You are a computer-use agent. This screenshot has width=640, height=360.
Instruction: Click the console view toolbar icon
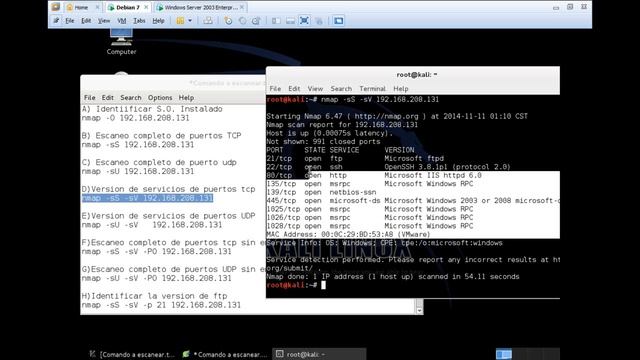point(338,20)
